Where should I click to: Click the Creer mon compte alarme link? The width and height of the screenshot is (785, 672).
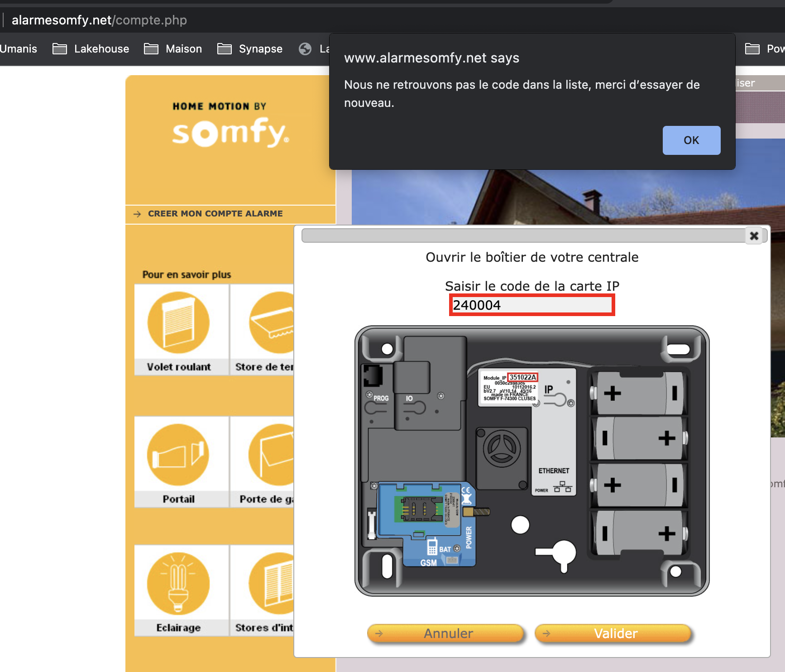pos(215,214)
